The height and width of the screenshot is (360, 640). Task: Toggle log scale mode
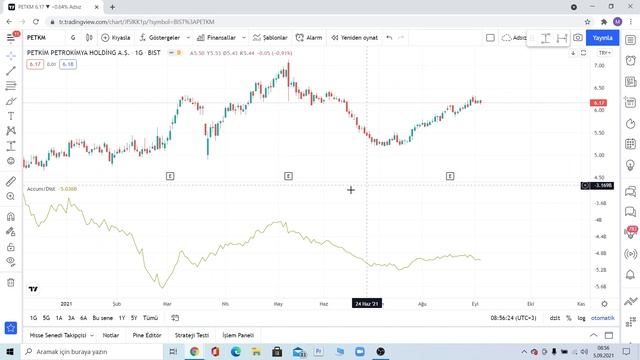click(581, 318)
